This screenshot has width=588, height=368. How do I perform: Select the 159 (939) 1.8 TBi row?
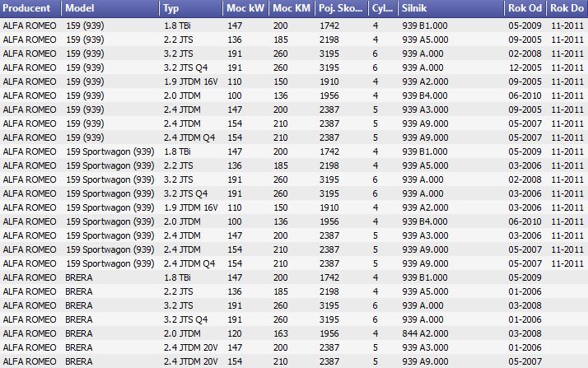click(294, 26)
